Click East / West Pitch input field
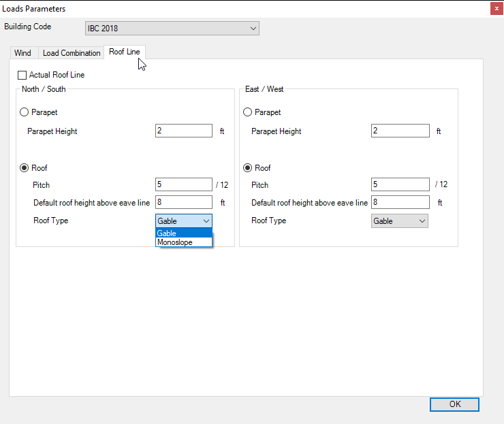 400,184
